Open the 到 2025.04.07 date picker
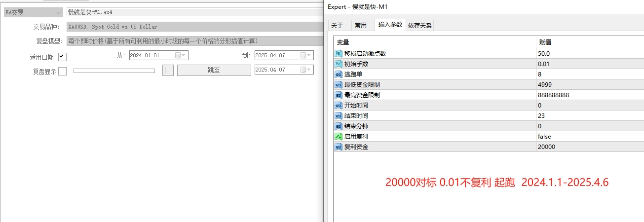 [306, 56]
